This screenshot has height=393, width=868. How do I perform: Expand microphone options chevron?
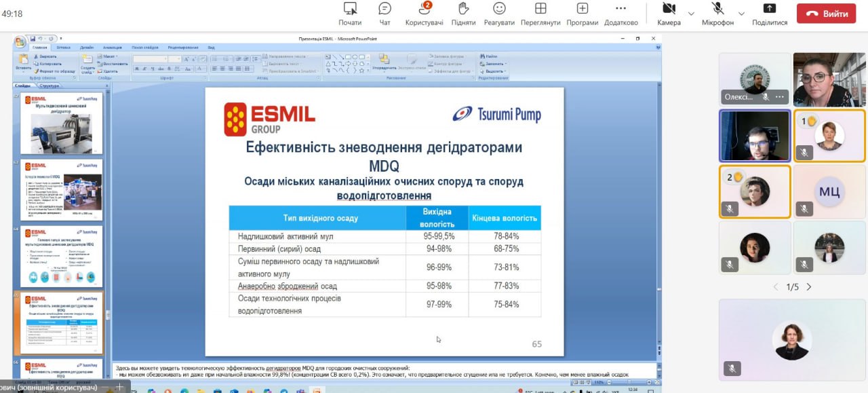click(x=741, y=14)
